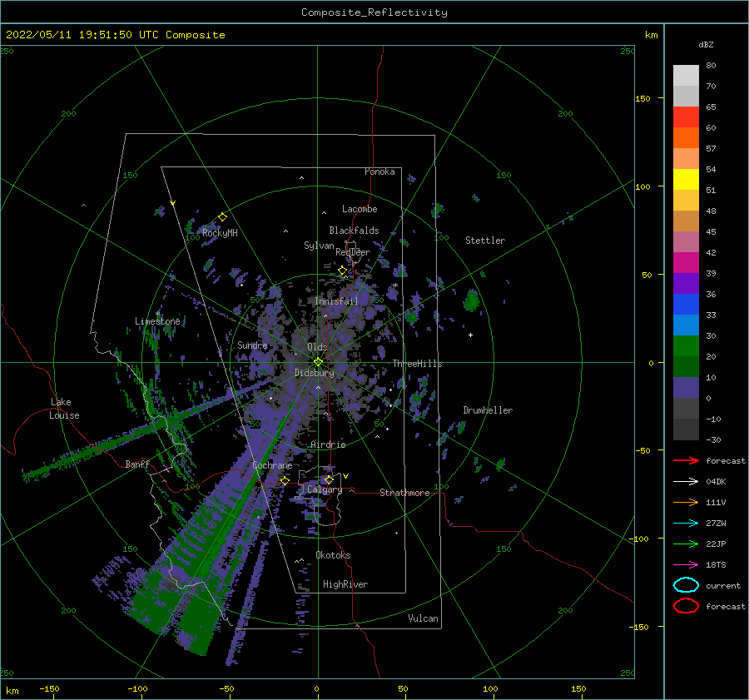Click the cyan 27ZW arrow icon
The height and width of the screenshot is (700, 749).
(x=686, y=524)
